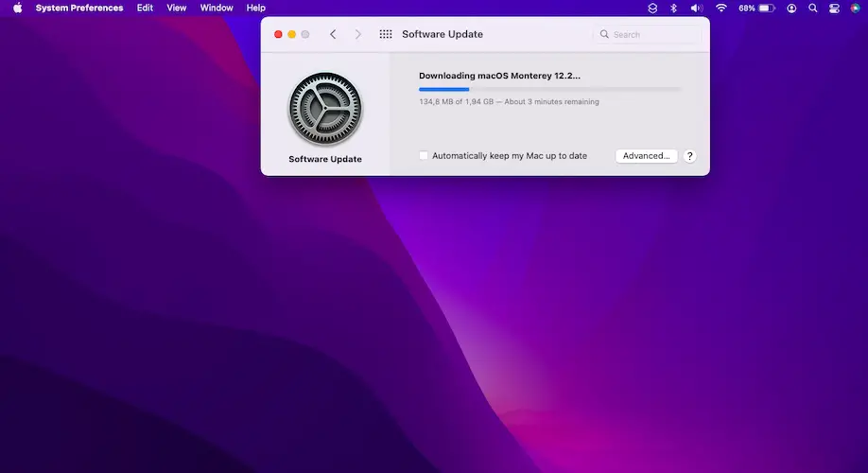Click the user account icon in menu bar
Screen dimensions: 868x473
coord(791,8)
